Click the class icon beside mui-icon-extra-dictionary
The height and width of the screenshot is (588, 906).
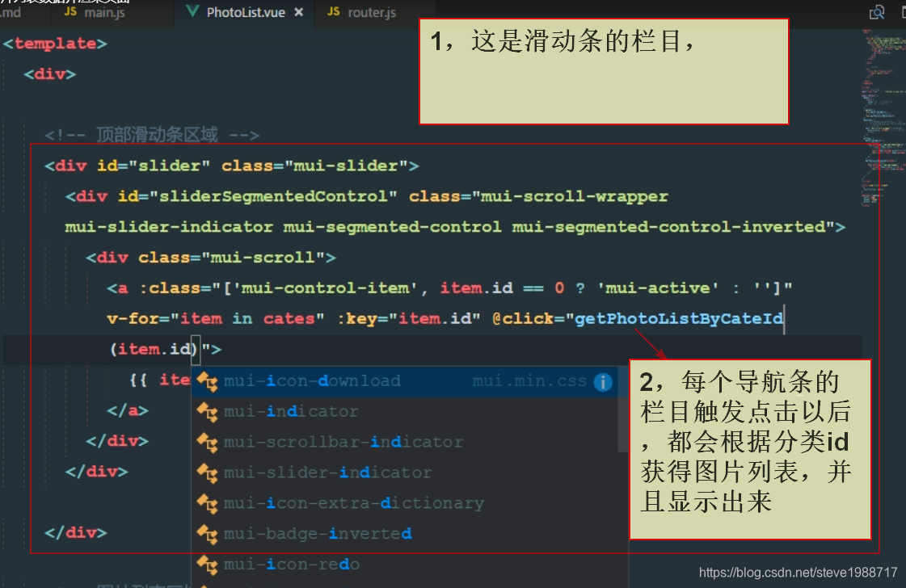[207, 504]
